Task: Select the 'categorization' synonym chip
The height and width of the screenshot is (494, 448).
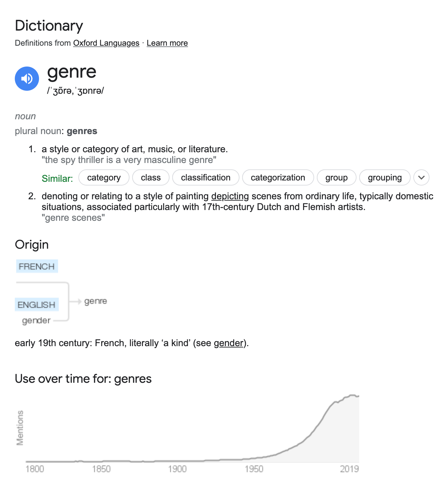Action: pos(278,177)
